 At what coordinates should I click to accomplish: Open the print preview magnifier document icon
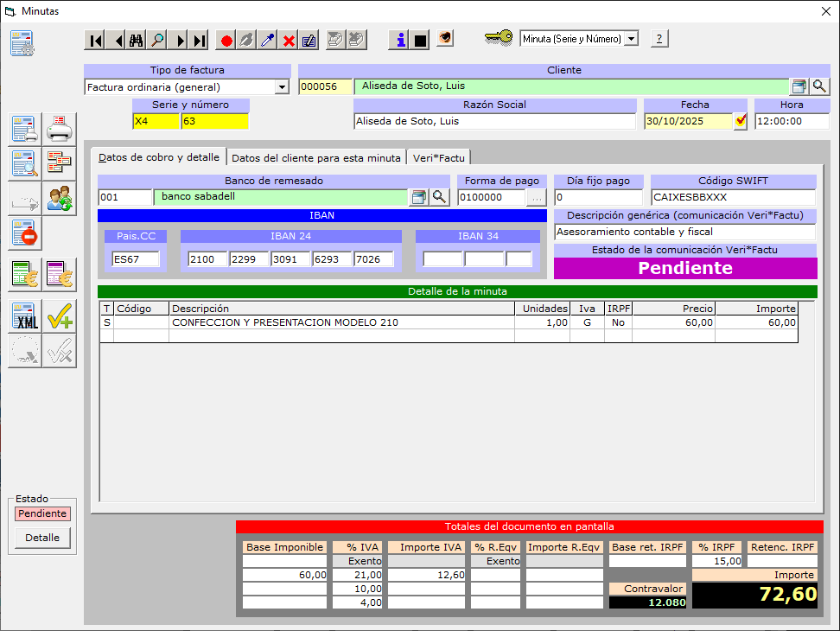click(24, 163)
